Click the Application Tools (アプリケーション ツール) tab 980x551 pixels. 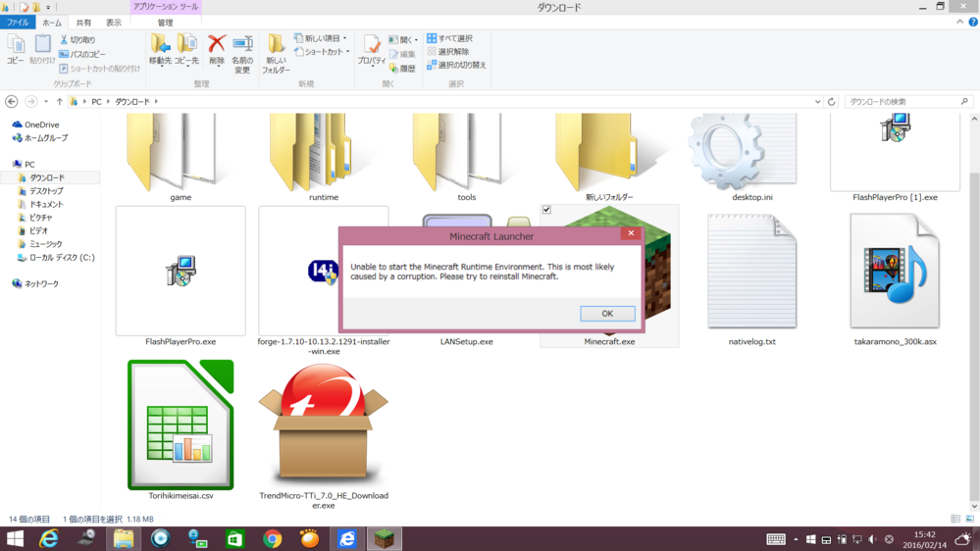pos(165,7)
